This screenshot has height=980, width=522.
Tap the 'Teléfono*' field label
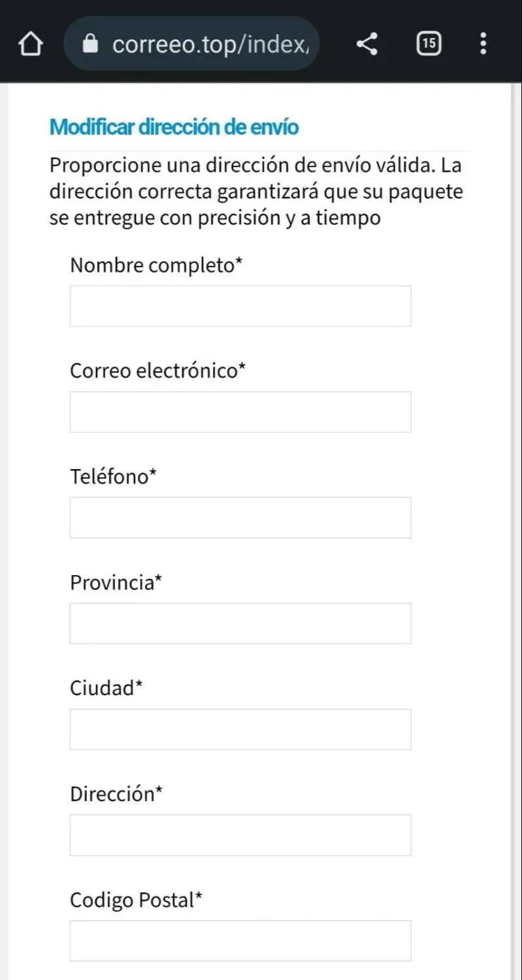pos(114,477)
